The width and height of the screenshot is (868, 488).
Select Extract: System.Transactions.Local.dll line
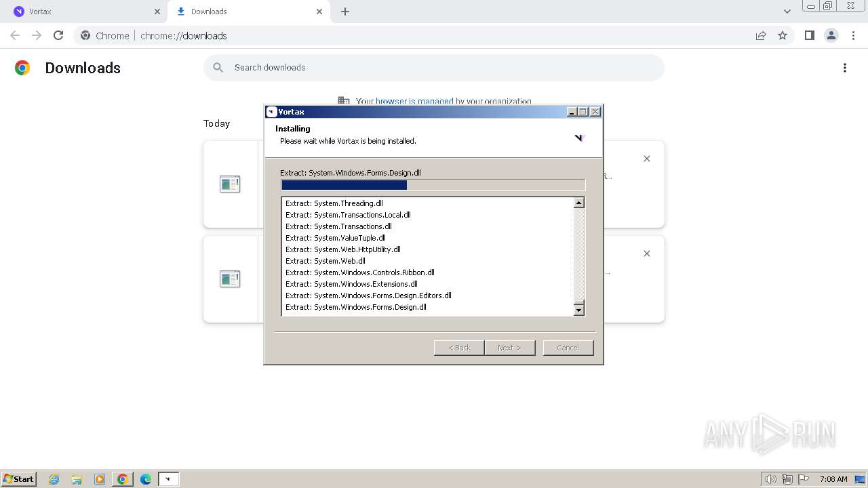pyautogui.click(x=348, y=215)
